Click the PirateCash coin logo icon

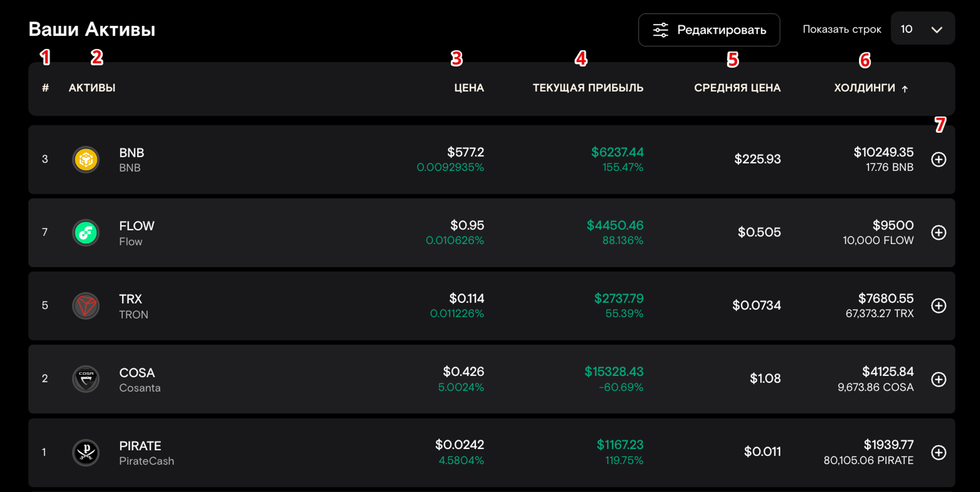(x=86, y=452)
